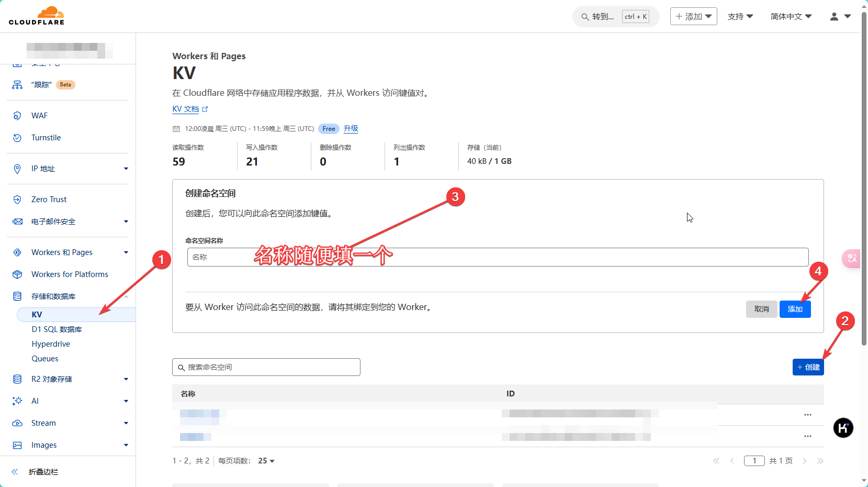Click the AI sparkle icon
Viewport: 868px width, 487px height.
tap(17, 401)
